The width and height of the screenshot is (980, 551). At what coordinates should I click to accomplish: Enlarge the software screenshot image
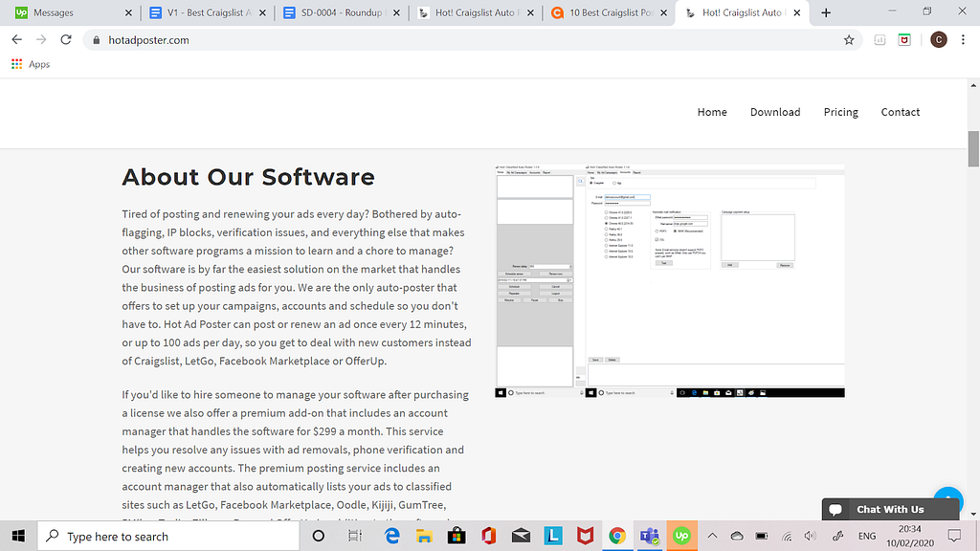669,280
